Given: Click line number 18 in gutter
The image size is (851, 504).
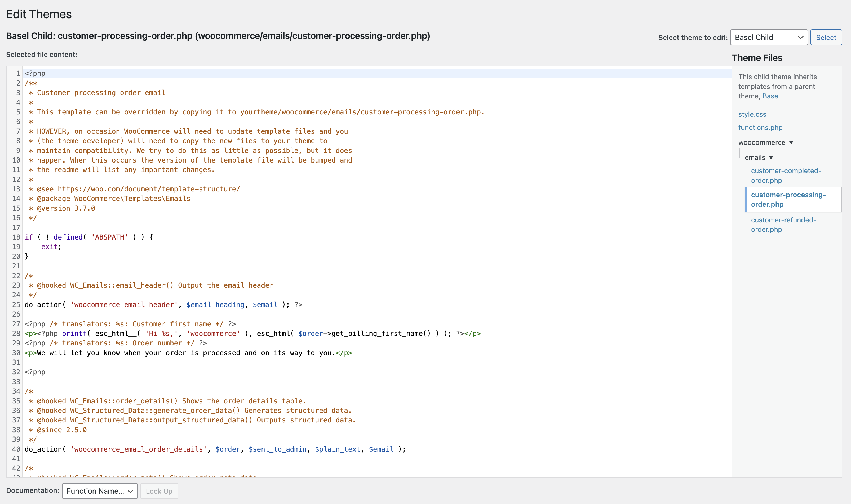Looking at the screenshot, I should [16, 237].
